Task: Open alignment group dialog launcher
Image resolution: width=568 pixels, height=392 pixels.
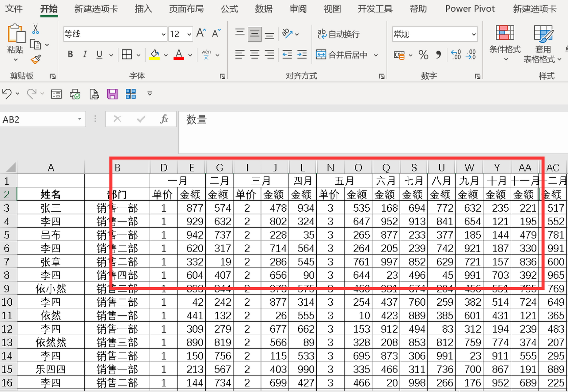Action: point(382,76)
